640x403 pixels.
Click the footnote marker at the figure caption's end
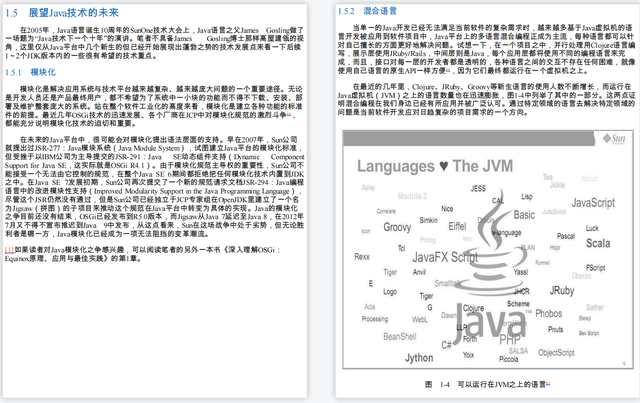click(548, 383)
